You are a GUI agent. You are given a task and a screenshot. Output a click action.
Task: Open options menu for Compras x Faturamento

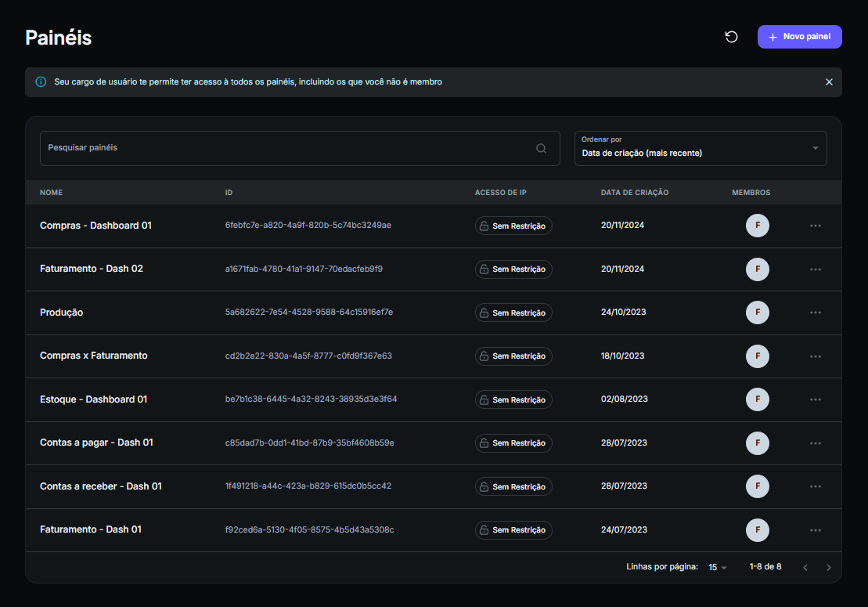815,356
